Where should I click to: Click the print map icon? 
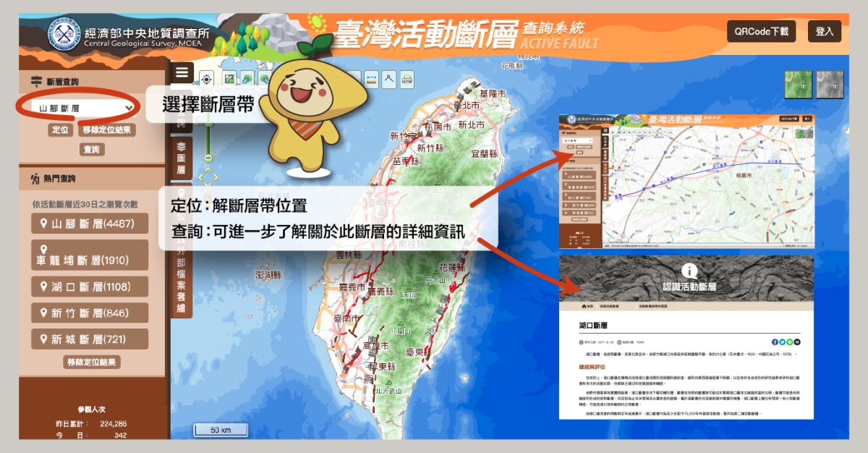coord(407,79)
